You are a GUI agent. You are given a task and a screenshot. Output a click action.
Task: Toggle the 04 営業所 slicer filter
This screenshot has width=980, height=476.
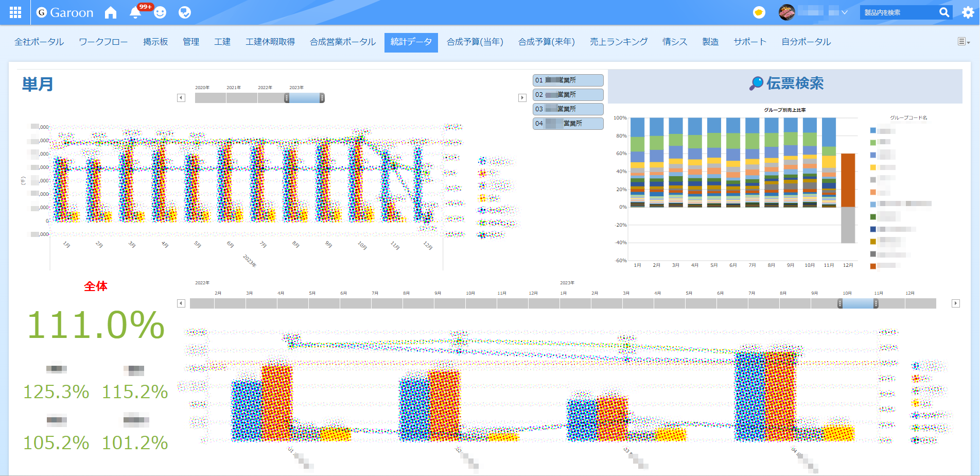point(568,124)
